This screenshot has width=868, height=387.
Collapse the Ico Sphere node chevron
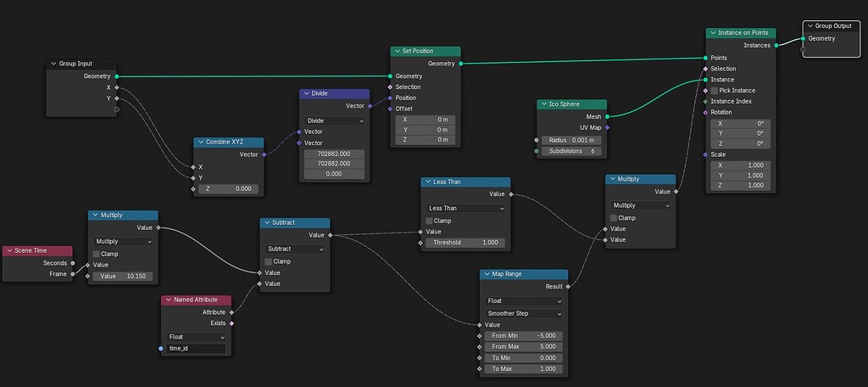tap(543, 104)
